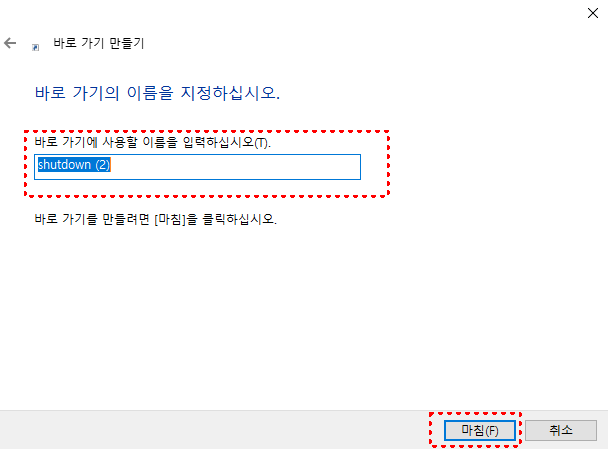
Task: Click the small shortcut wizard icon
Action: click(35, 47)
